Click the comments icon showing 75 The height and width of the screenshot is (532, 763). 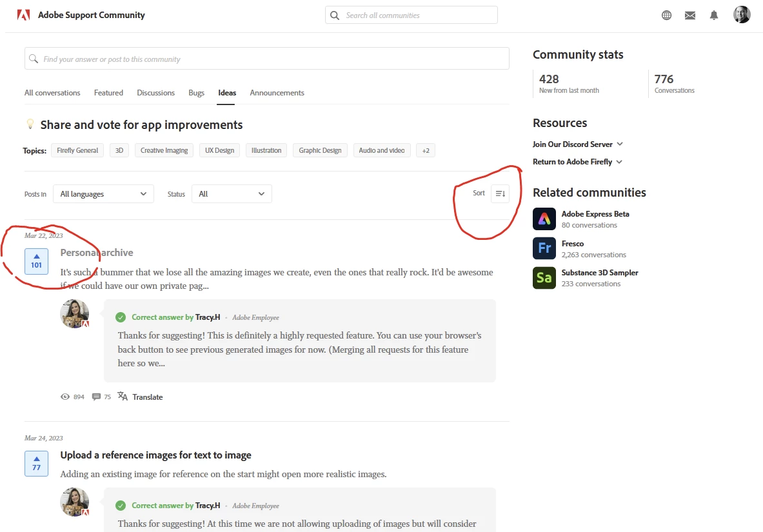tap(96, 397)
